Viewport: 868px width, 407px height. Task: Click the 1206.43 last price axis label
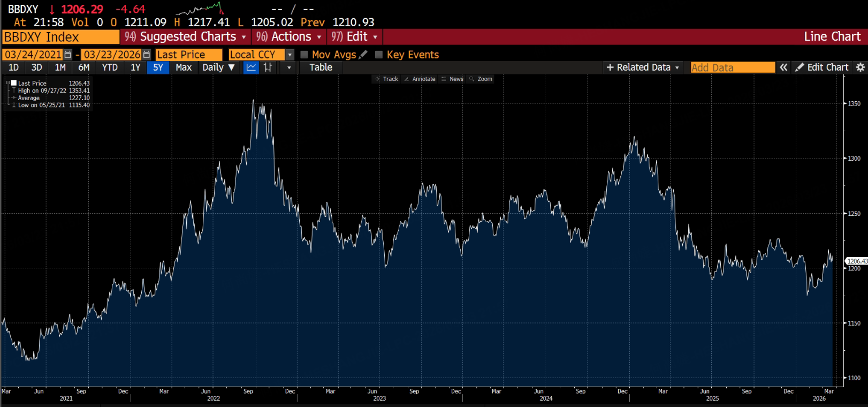point(856,261)
